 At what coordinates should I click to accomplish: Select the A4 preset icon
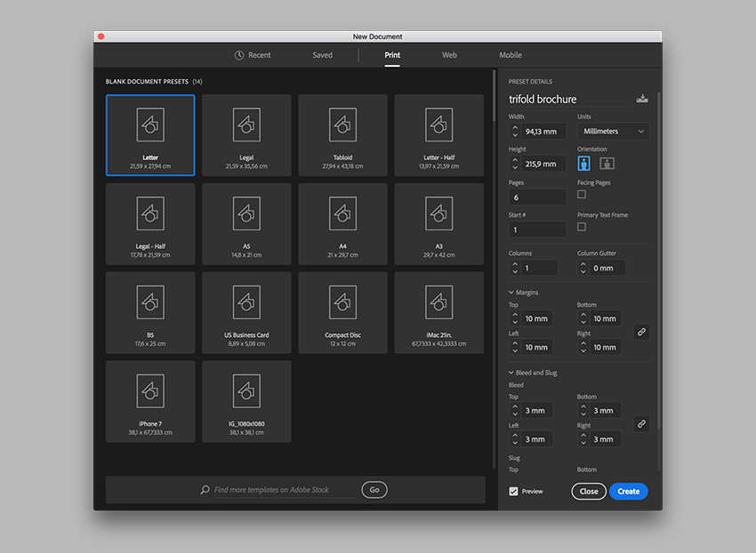point(342,213)
